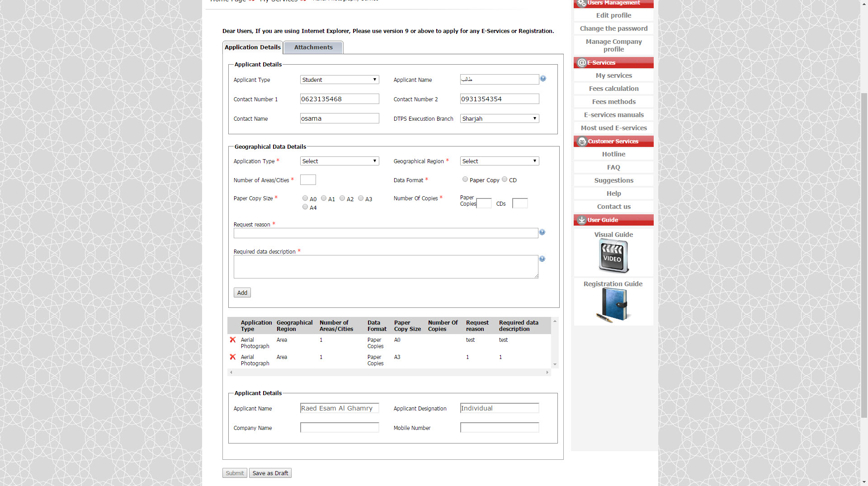Click the Paper Copies count field
Image resolution: width=868 pixels, height=486 pixels.
484,203
